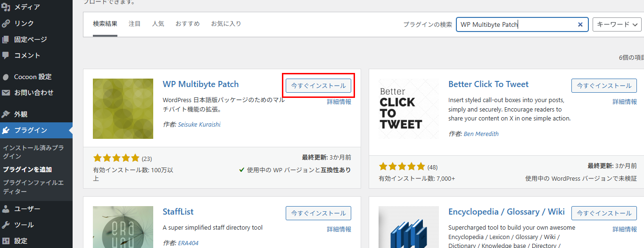
Task: Click the pages icon beside 固定ページ
Action: tap(6, 39)
